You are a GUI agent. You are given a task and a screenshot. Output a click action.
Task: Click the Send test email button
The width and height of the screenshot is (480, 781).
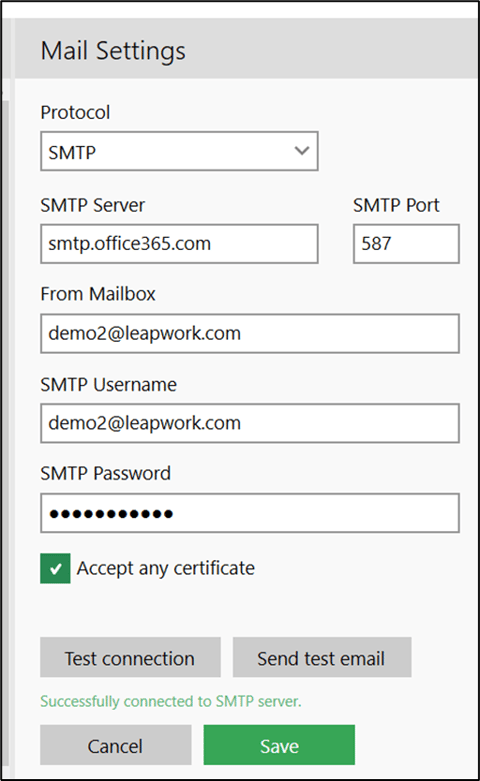(x=322, y=657)
